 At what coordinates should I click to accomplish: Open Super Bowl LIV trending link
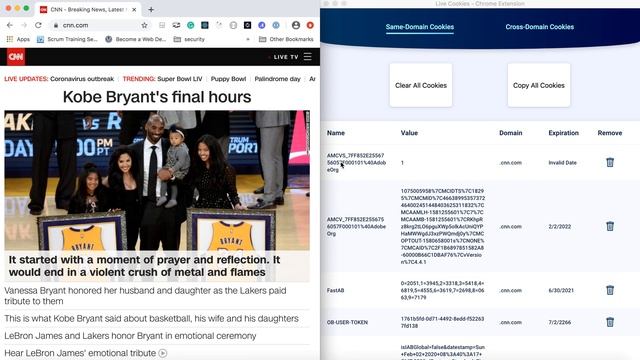point(180,79)
